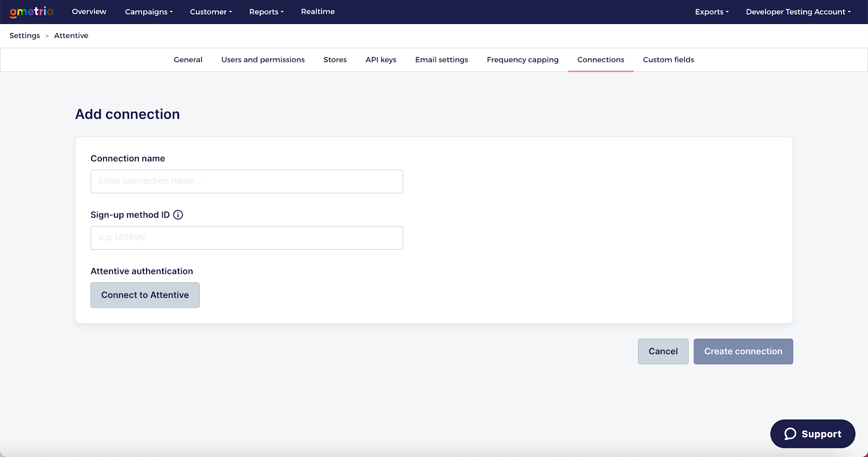This screenshot has width=868, height=457.
Task: Switch to Users and permissions tab
Action: [263, 60]
